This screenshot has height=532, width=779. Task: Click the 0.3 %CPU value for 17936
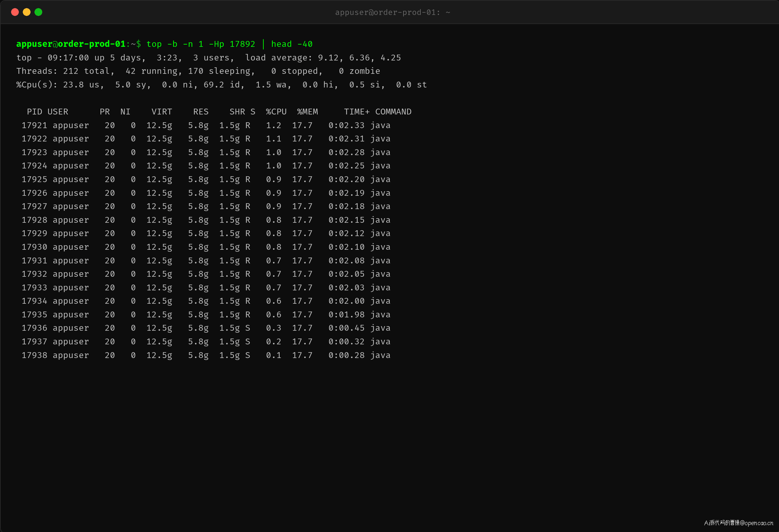pos(273,328)
